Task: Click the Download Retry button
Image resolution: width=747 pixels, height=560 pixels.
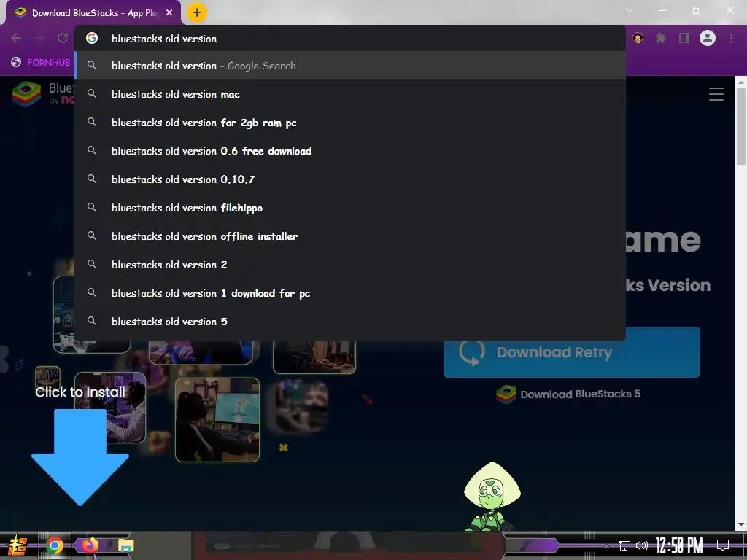Action: pos(572,352)
